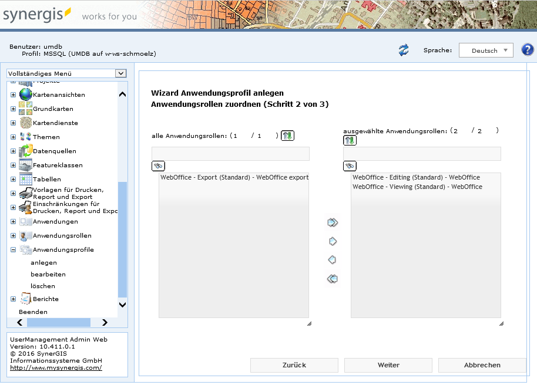Viewport: 537px width, 392px height.
Task: Click the sort arrows icon beside alle Anwendungsrollen
Action: click(x=287, y=135)
